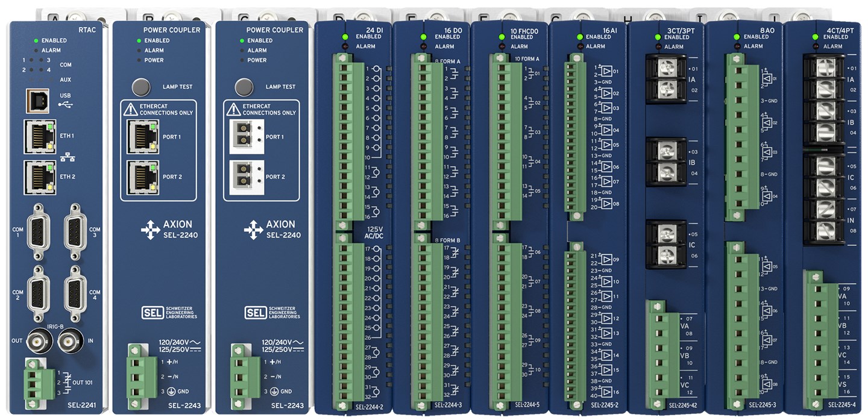Select the ENABLED LED on the 8AO module

(737, 37)
